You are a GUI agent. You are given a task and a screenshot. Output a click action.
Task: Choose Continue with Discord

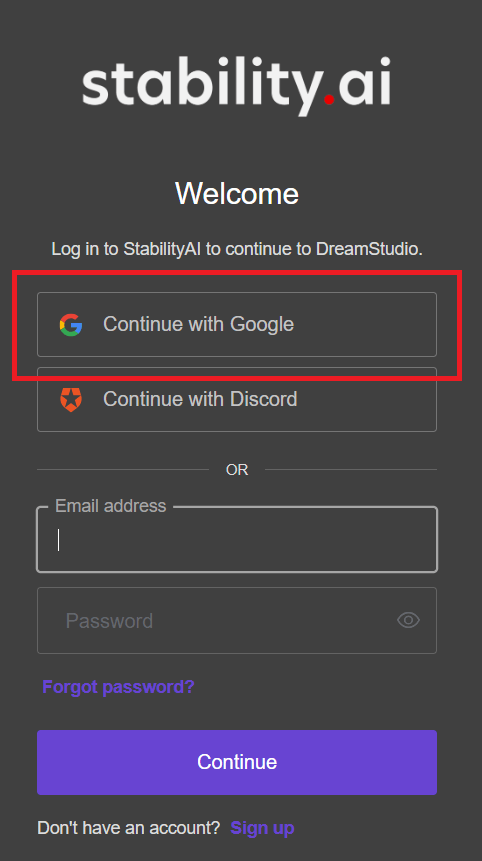pos(237,399)
